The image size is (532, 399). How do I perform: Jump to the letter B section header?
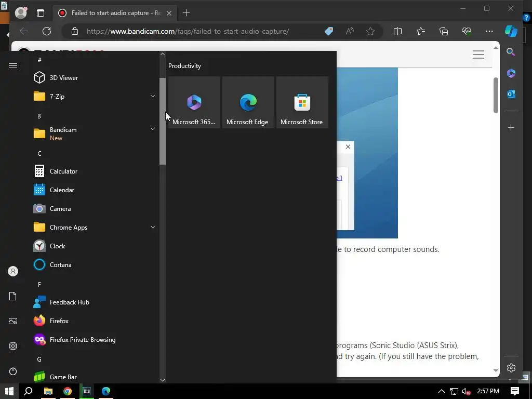pos(39,116)
